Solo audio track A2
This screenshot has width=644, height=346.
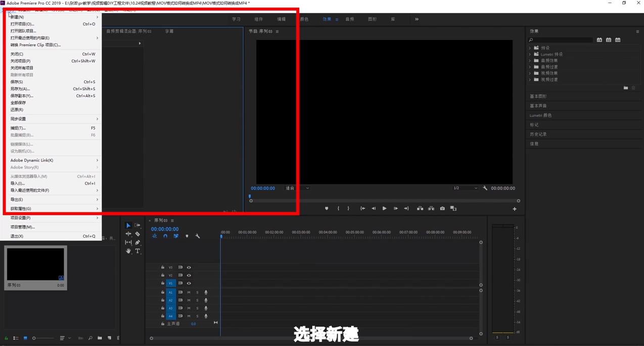(x=197, y=300)
